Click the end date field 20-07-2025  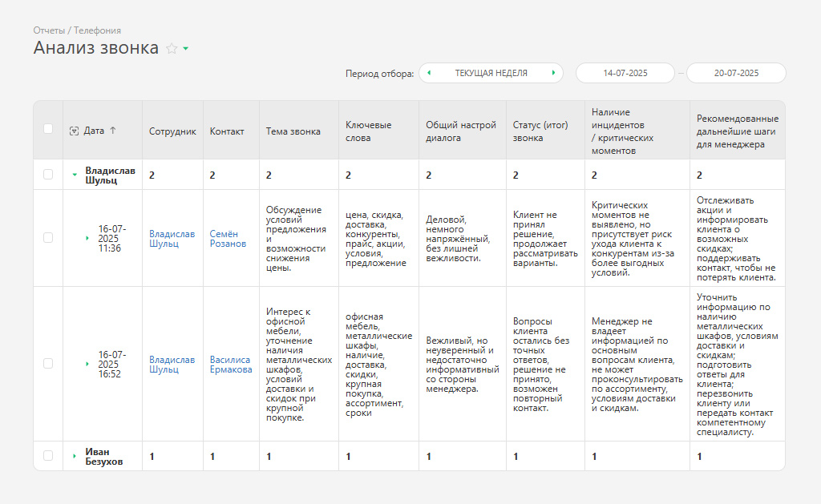point(736,73)
